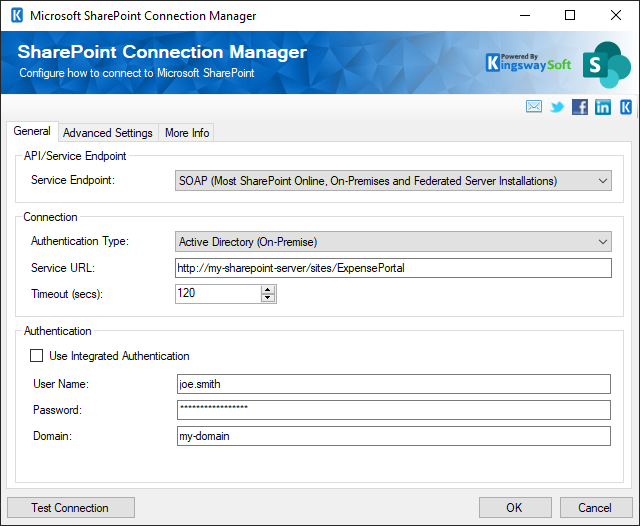Click into the Service URL field

coord(393,268)
